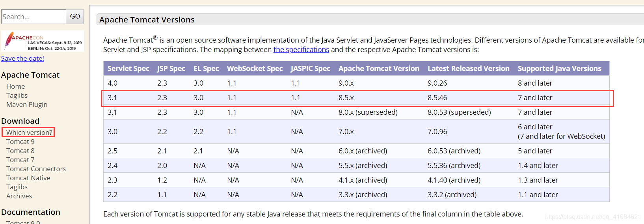Image resolution: width=644 pixels, height=224 pixels.
Task: Click the 'Apache Tomcat Versions' page heading
Action: 147,20
